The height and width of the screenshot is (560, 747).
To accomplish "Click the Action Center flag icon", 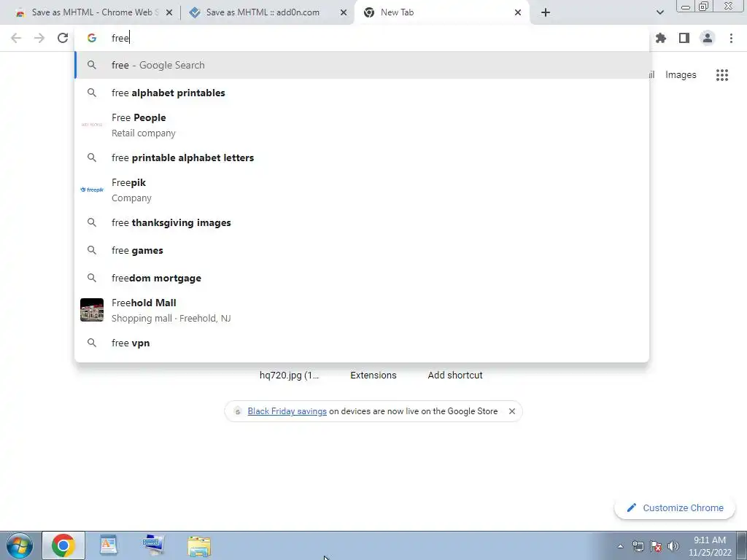I will 656,546.
